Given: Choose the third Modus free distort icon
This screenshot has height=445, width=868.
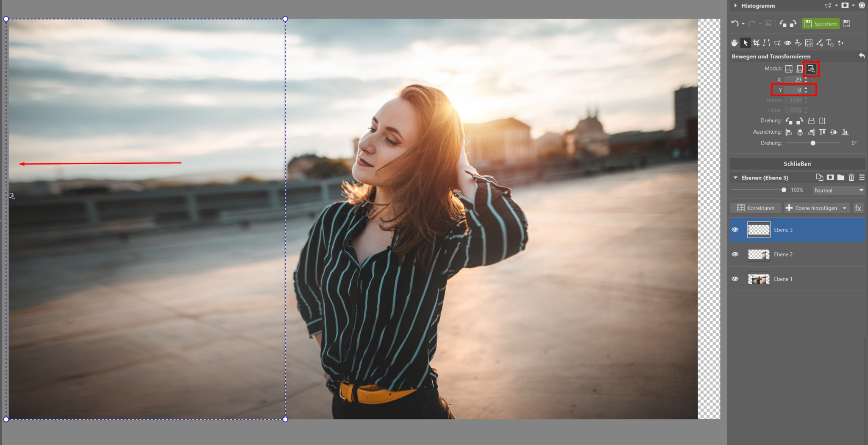Looking at the screenshot, I should tap(811, 68).
